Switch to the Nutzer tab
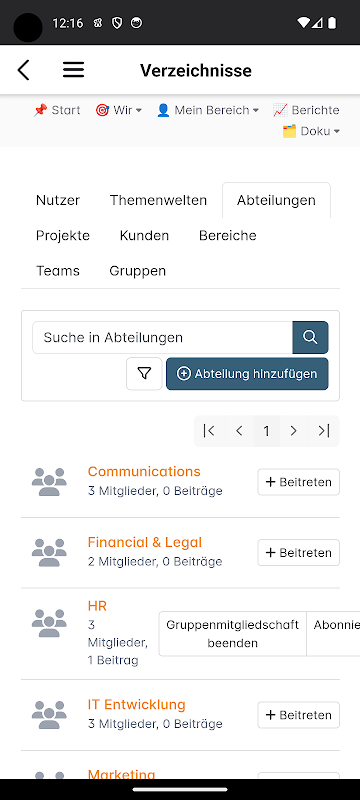Viewport: 360px width, 800px height. click(x=58, y=200)
